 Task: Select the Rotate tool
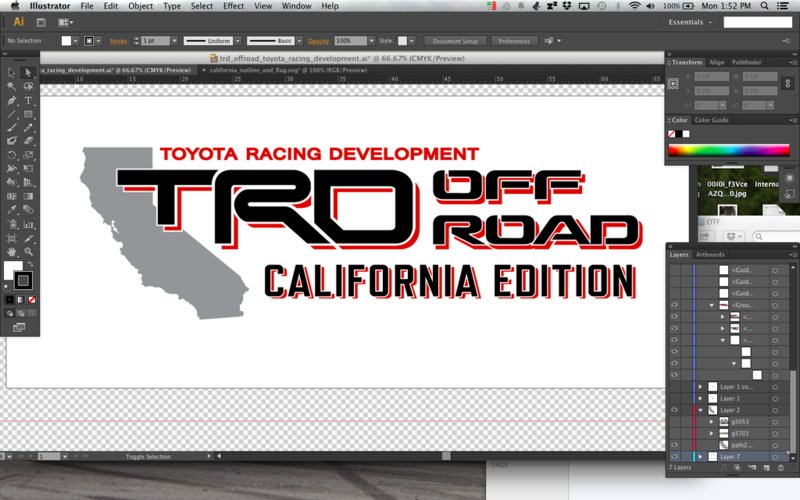tap(12, 155)
